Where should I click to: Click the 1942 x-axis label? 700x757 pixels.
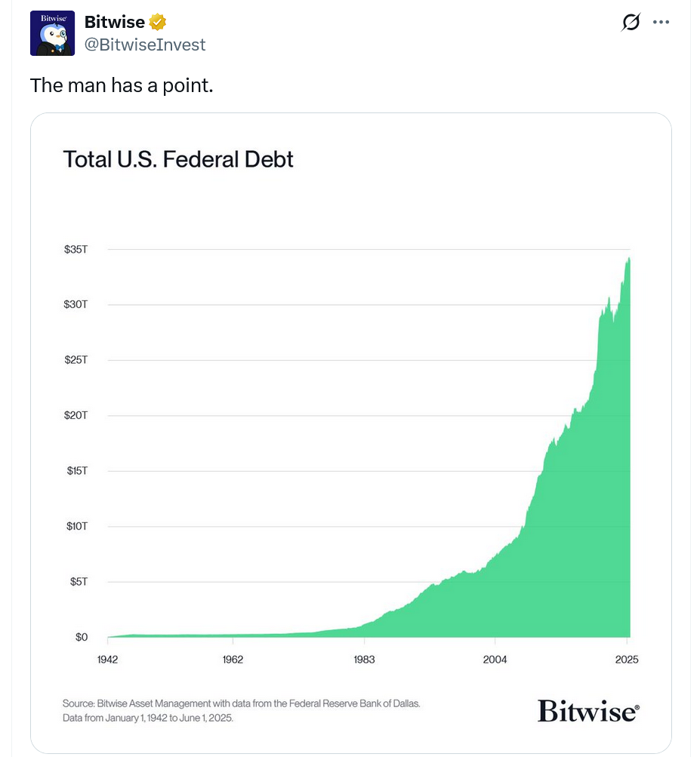coord(108,659)
